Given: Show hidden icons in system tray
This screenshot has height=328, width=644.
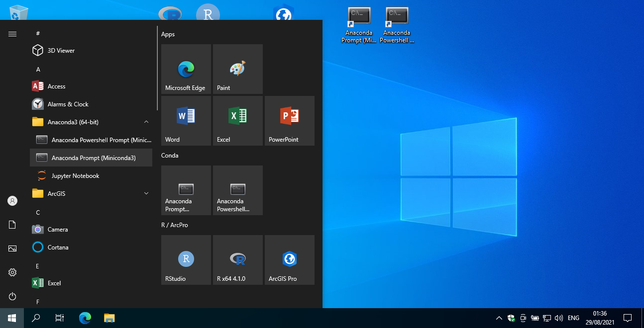Looking at the screenshot, I should [499, 318].
